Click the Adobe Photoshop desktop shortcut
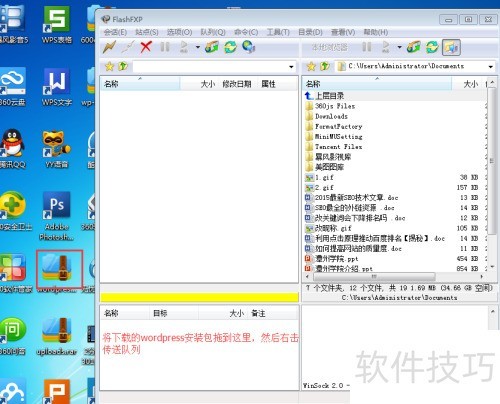This screenshot has height=404, width=500. 57,216
